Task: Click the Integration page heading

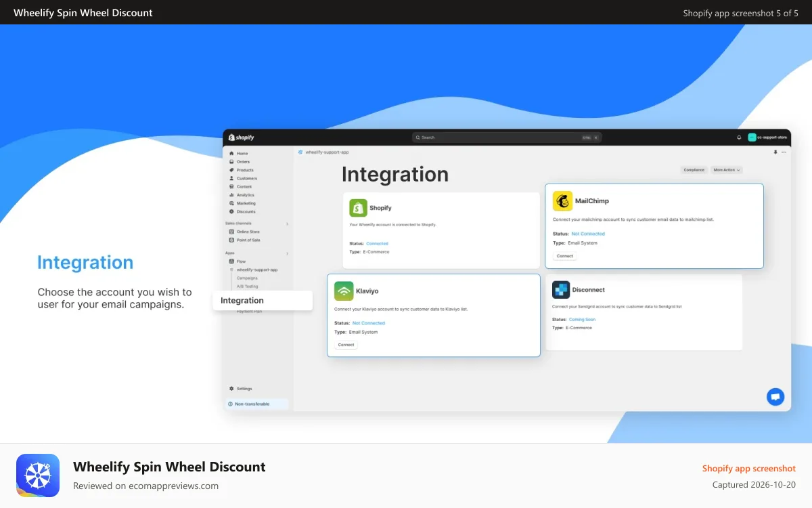Action: 395,175
